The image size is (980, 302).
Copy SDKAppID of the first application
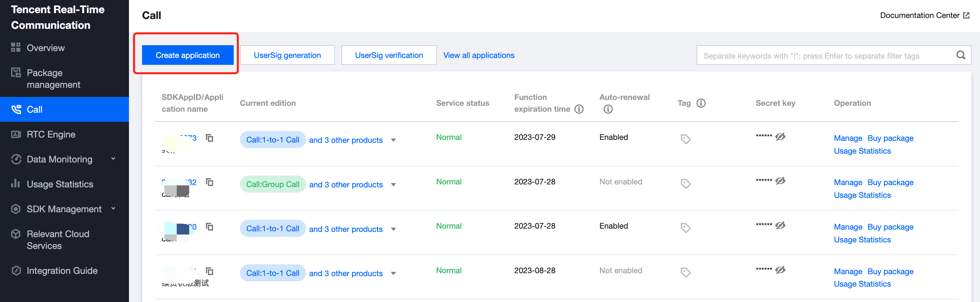pos(209,138)
